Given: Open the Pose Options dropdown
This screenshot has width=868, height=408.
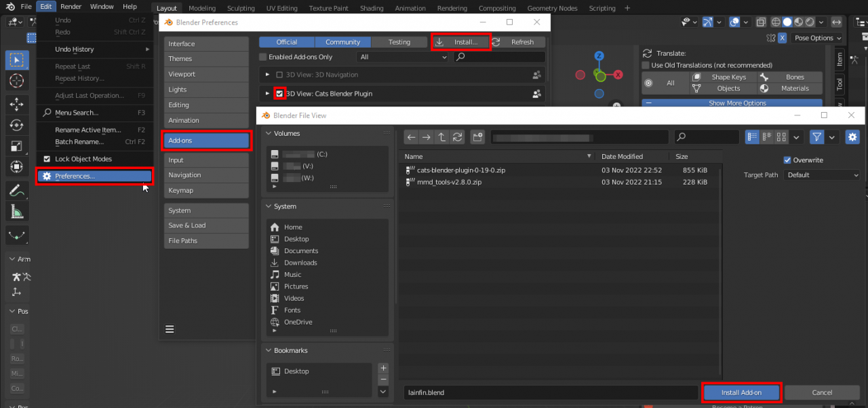Looking at the screenshot, I should [x=817, y=38].
